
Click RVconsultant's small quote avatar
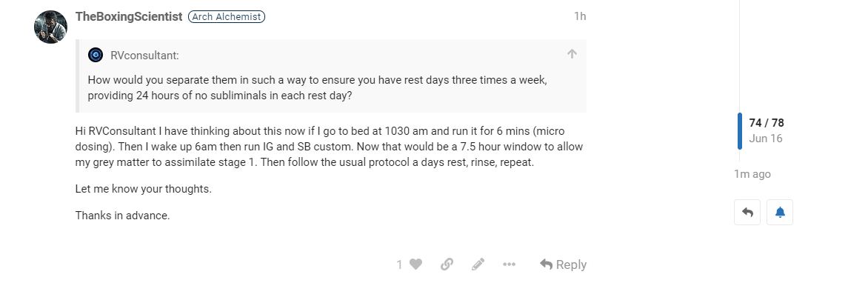click(x=96, y=55)
